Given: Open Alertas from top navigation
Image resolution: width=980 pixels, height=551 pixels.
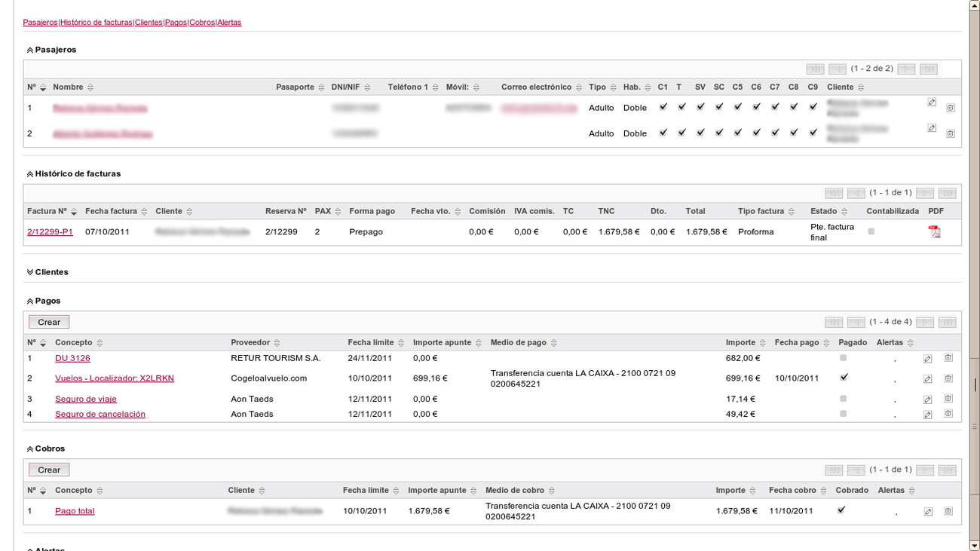Looking at the screenshot, I should pyautogui.click(x=229, y=22).
